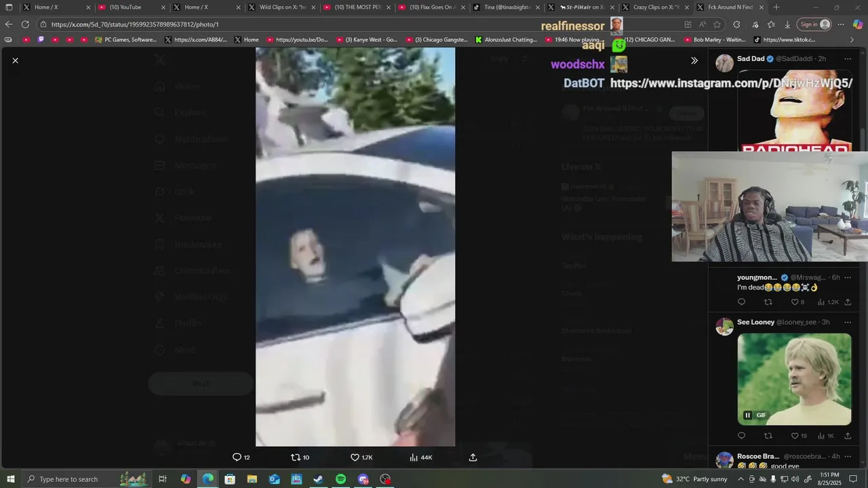Open the volume icon in system tray
The height and width of the screenshot is (488, 868).
[x=795, y=479]
